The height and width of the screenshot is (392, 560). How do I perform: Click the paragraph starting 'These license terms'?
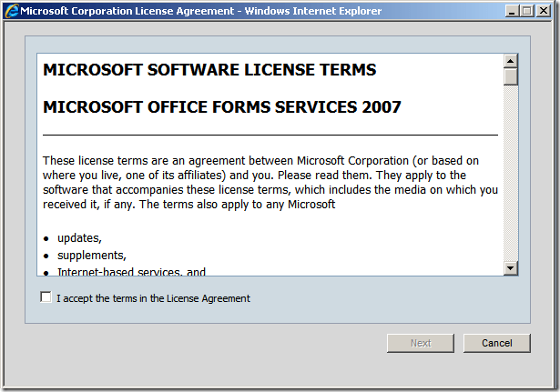tap(270, 182)
